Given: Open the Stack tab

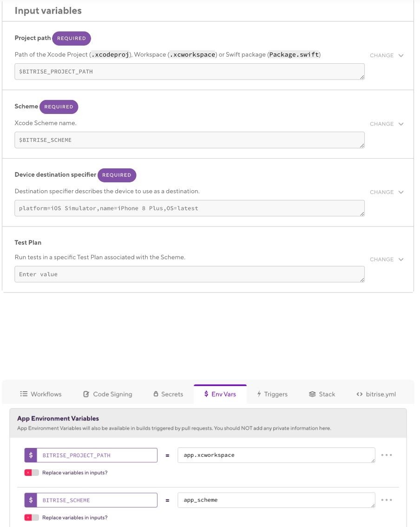Looking at the screenshot, I should coord(322,394).
